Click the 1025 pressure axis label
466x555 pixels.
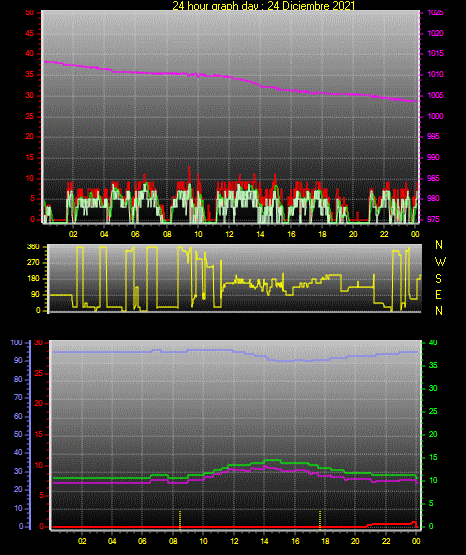click(435, 12)
